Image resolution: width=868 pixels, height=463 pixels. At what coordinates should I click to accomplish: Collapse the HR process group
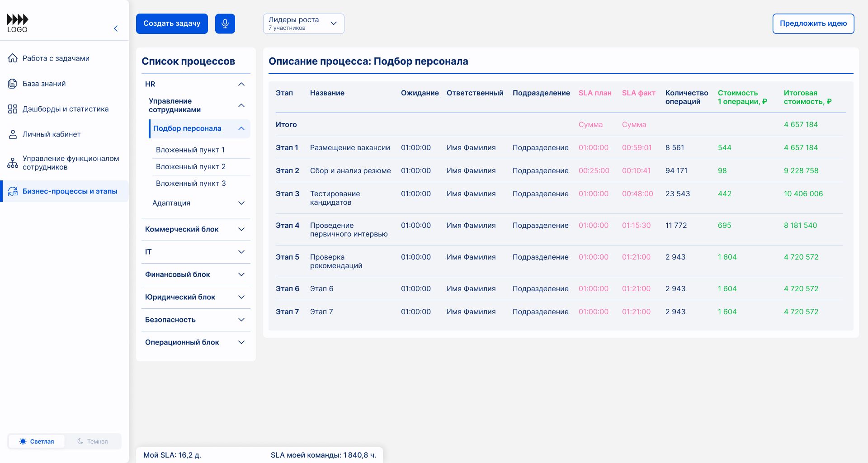(x=241, y=84)
